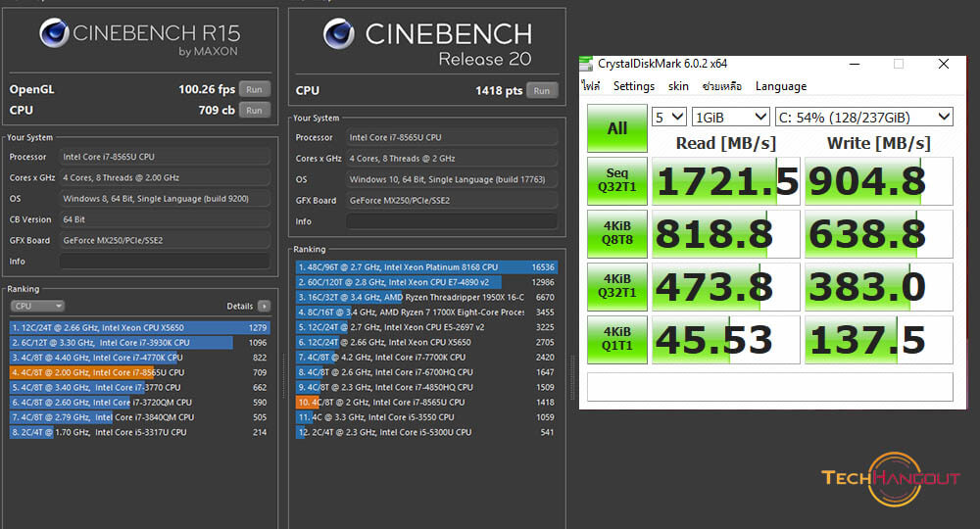The width and height of the screenshot is (980, 529).
Task: Click the empty comment box in CrystalDiskMark
Action: coord(770,387)
